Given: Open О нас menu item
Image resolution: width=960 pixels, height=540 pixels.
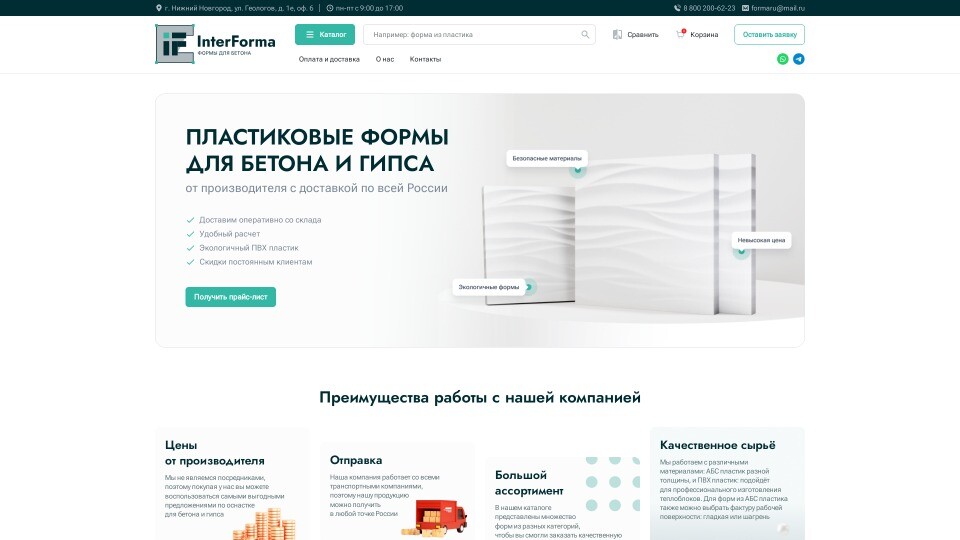Looking at the screenshot, I should click(x=384, y=59).
